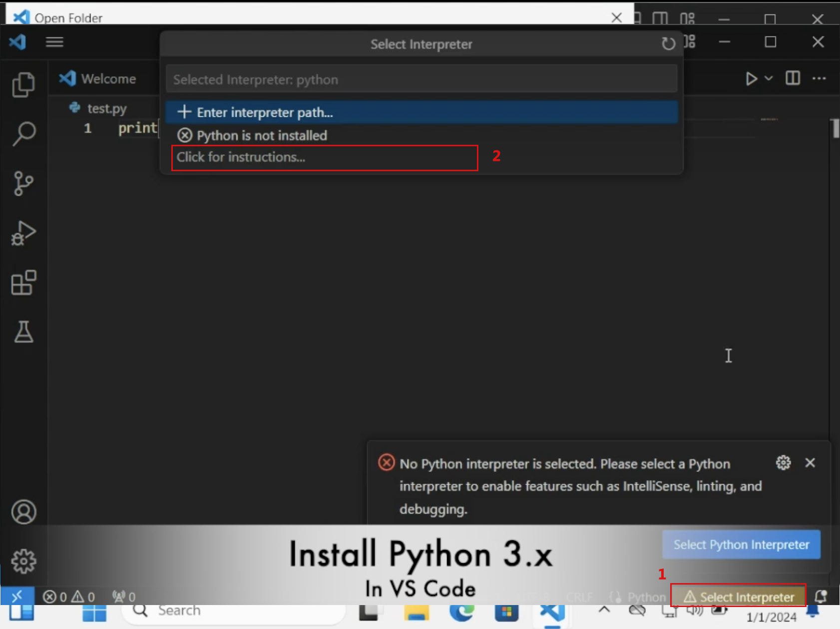This screenshot has width=840, height=629.
Task: Open the Explorer view in activity bar
Action: (x=23, y=84)
